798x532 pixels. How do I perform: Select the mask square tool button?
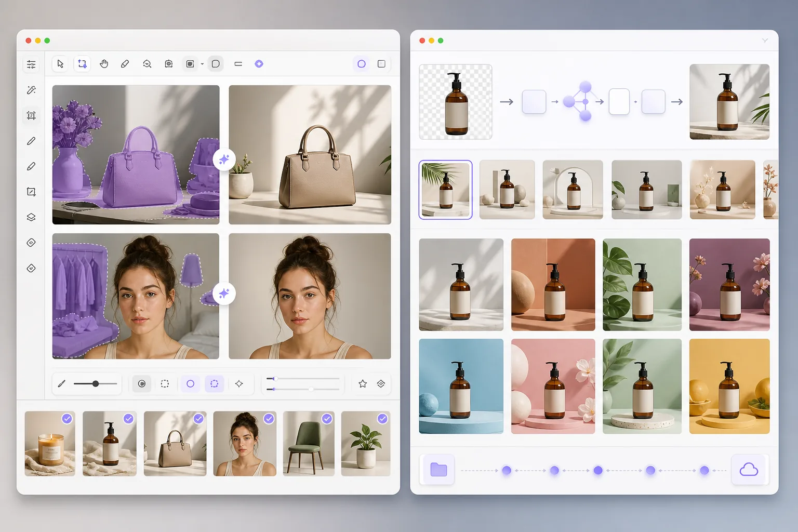(x=190, y=64)
